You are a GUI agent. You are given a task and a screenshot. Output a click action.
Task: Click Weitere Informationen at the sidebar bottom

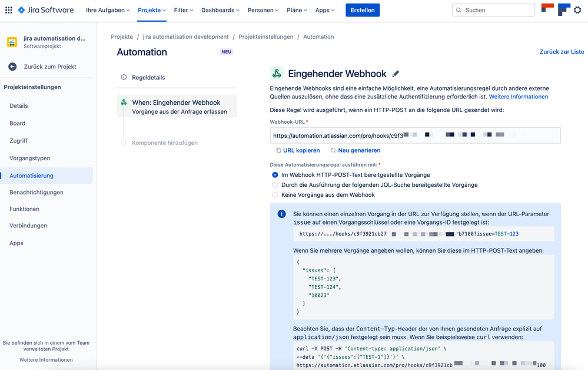click(x=46, y=360)
